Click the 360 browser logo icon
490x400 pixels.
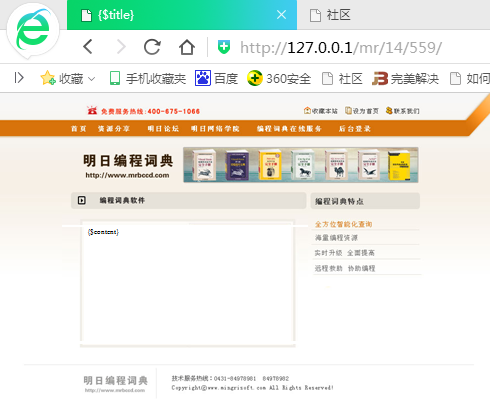click(x=33, y=31)
